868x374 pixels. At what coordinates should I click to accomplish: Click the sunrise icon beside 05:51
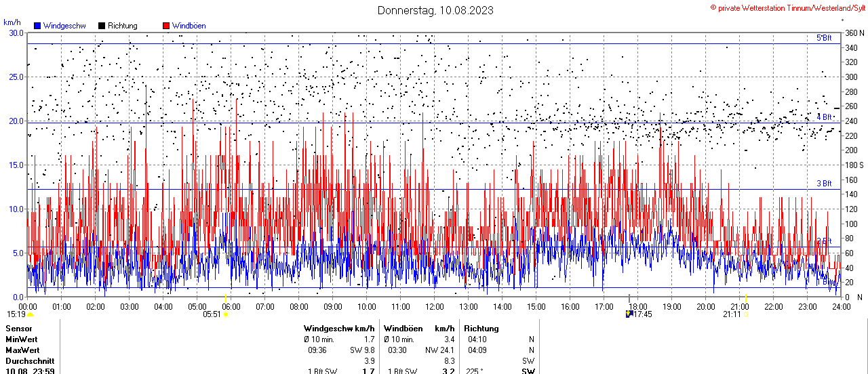pos(225,314)
